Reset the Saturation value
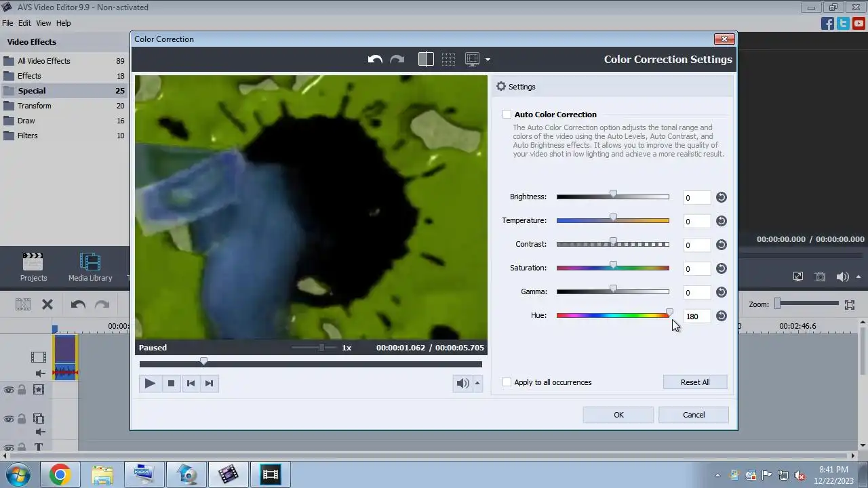This screenshot has height=488, width=868. [722, 268]
